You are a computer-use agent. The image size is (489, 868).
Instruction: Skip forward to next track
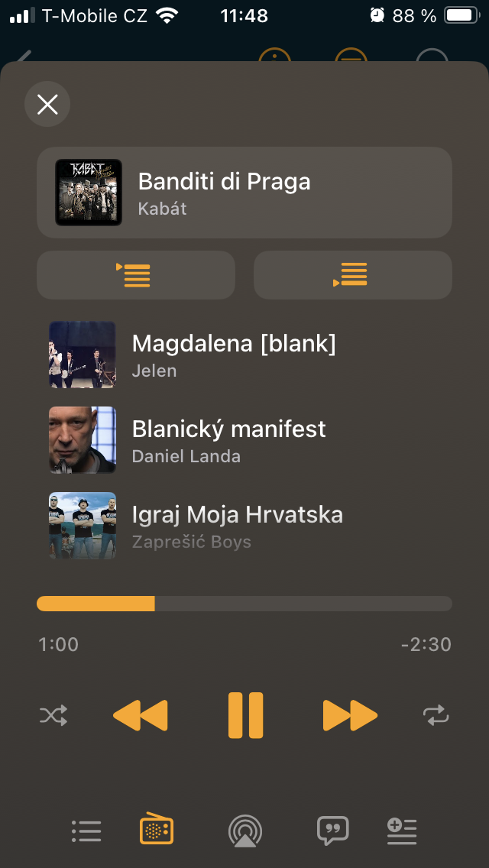point(350,716)
